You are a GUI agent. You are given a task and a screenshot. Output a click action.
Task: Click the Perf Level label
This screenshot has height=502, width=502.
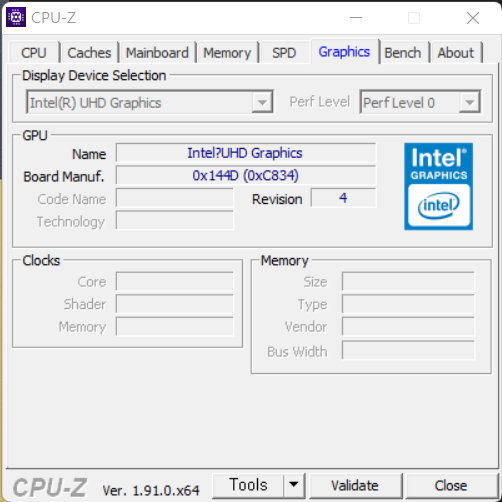tap(319, 102)
